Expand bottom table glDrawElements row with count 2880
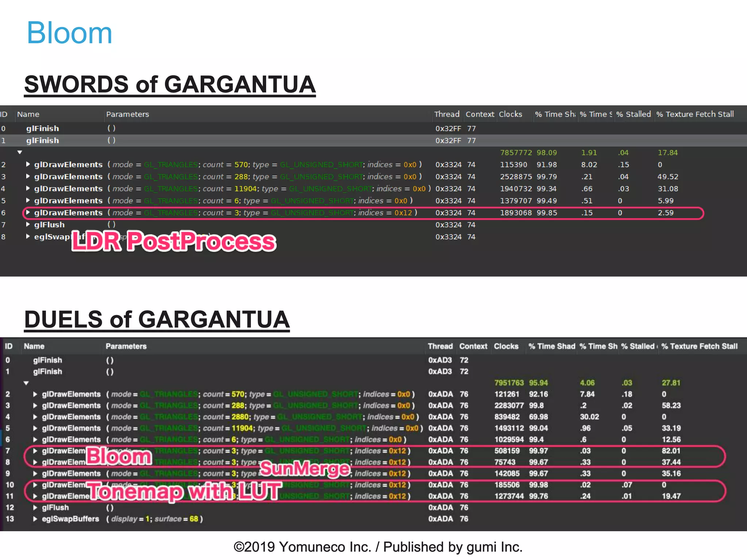Screen dimensions: 747x560 click(35, 417)
